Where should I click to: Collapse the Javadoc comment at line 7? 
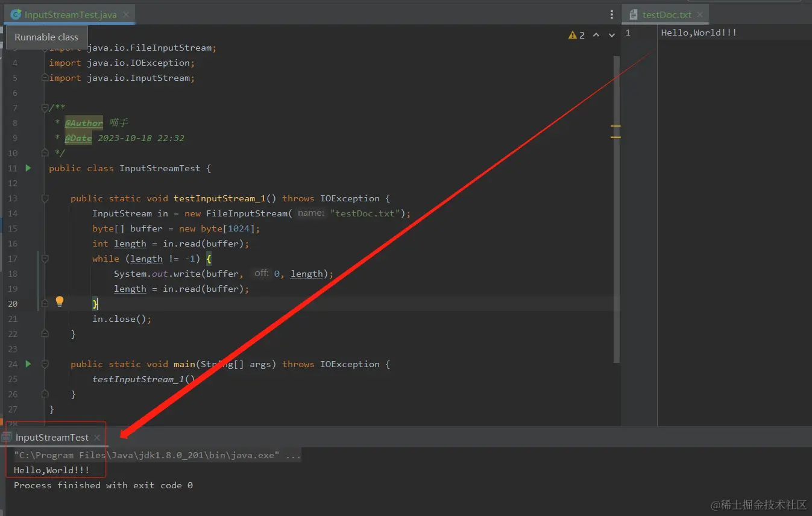tap(45, 108)
